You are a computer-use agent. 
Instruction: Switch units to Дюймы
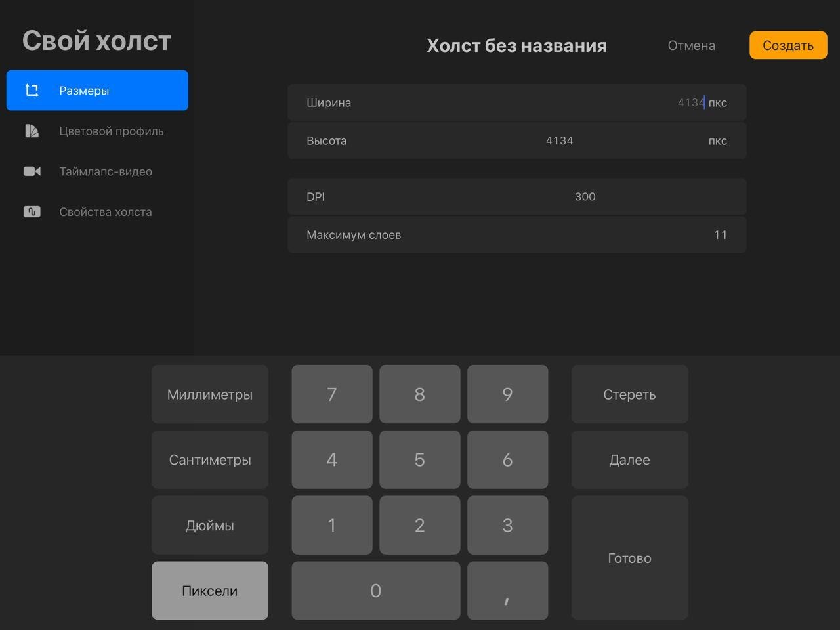tap(210, 525)
